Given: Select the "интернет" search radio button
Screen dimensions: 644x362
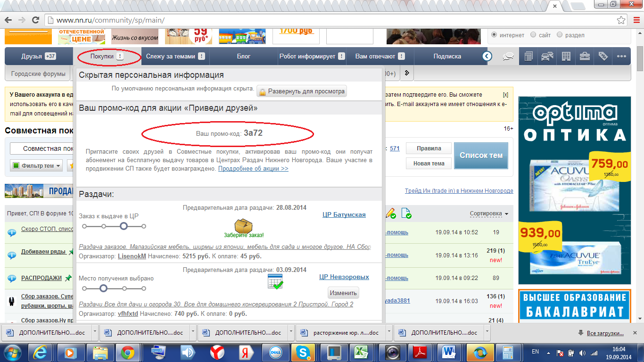Looking at the screenshot, I should coord(494,35).
